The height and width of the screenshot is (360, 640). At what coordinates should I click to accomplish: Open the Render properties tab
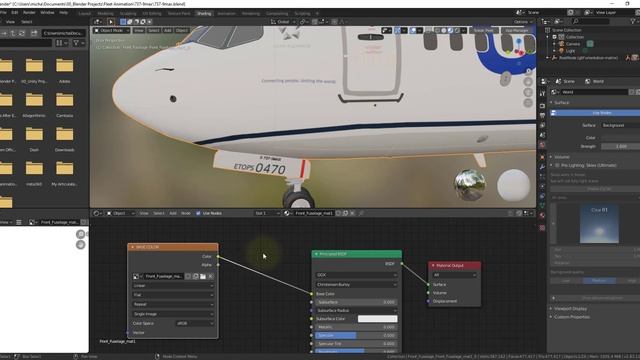[542, 106]
